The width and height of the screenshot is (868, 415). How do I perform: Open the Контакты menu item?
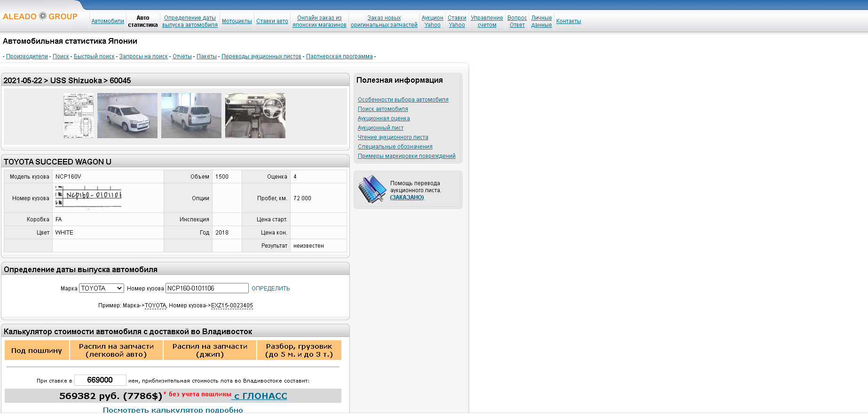[568, 21]
